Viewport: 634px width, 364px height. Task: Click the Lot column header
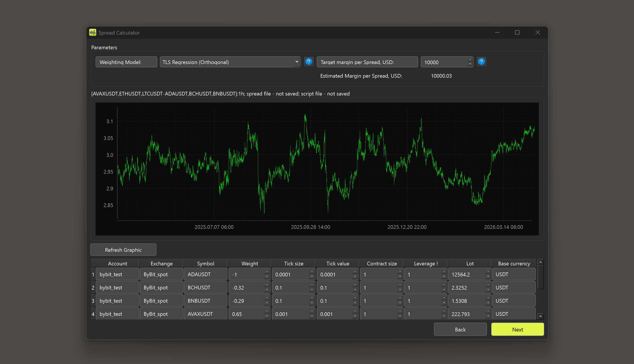(470, 263)
